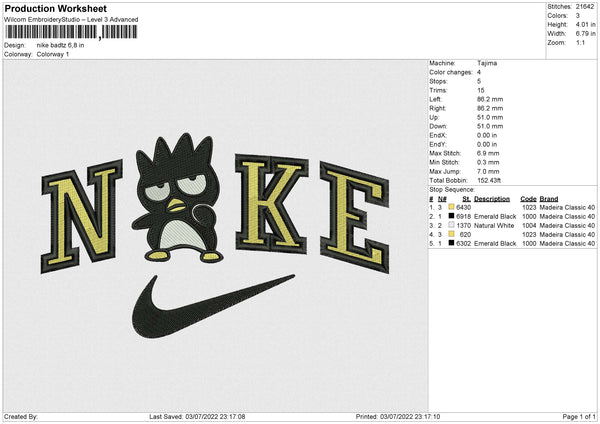Click 'Emerald Black' in stop row 2
This screenshot has height=424, width=600.
point(495,217)
